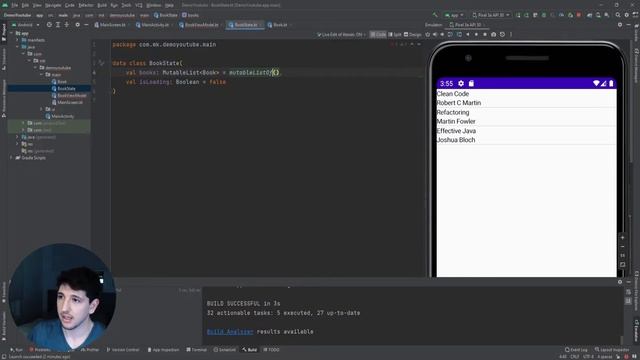Viewport: 640px width, 360px height.
Task: Click the emulator home circle button
Action: click(x=476, y=35)
